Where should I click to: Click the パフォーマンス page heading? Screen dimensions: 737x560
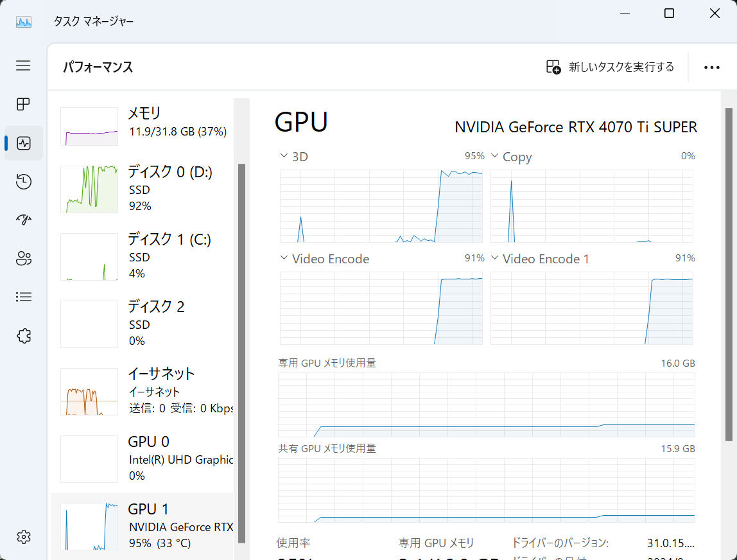click(x=98, y=67)
